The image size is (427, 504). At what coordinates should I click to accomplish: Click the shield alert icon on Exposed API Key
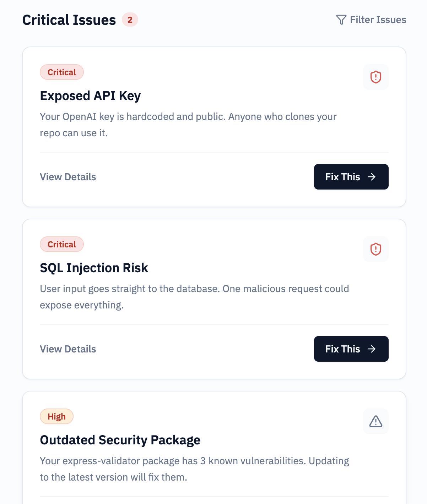click(x=375, y=77)
